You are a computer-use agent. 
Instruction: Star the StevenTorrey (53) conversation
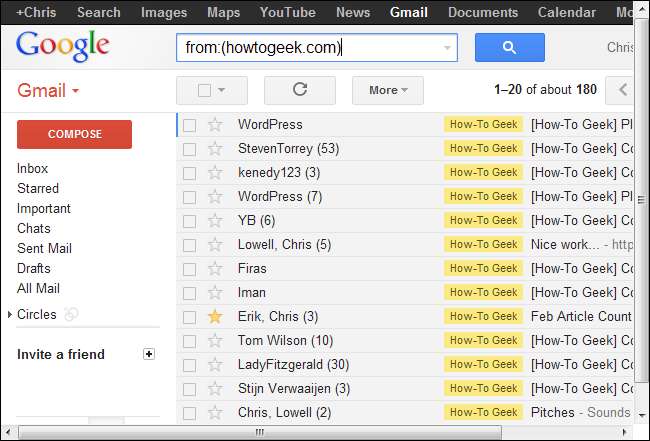[x=215, y=148]
